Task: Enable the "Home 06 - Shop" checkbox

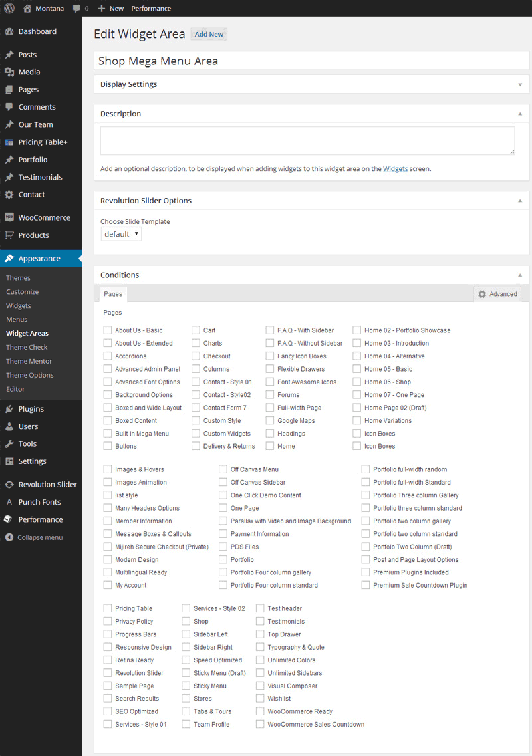Action: point(357,382)
